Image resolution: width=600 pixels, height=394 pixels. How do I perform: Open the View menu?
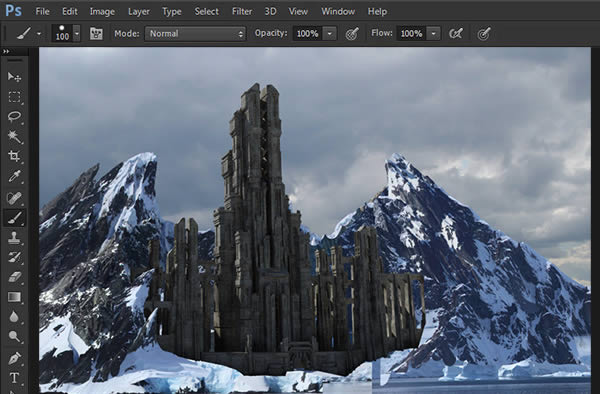tap(298, 11)
